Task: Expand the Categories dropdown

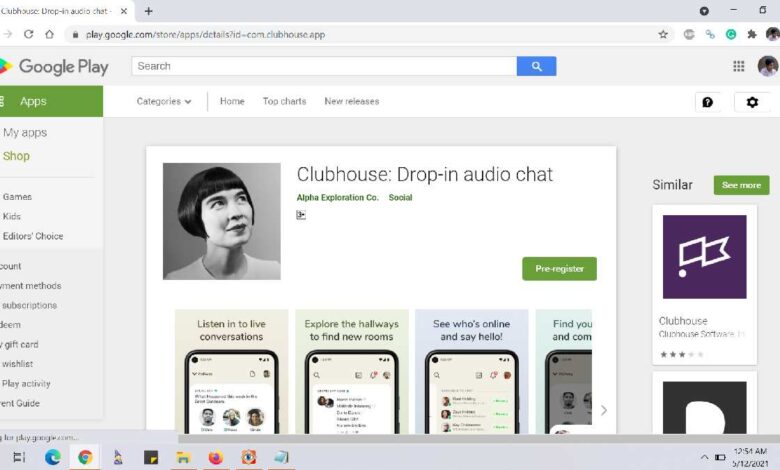Action: pyautogui.click(x=164, y=101)
